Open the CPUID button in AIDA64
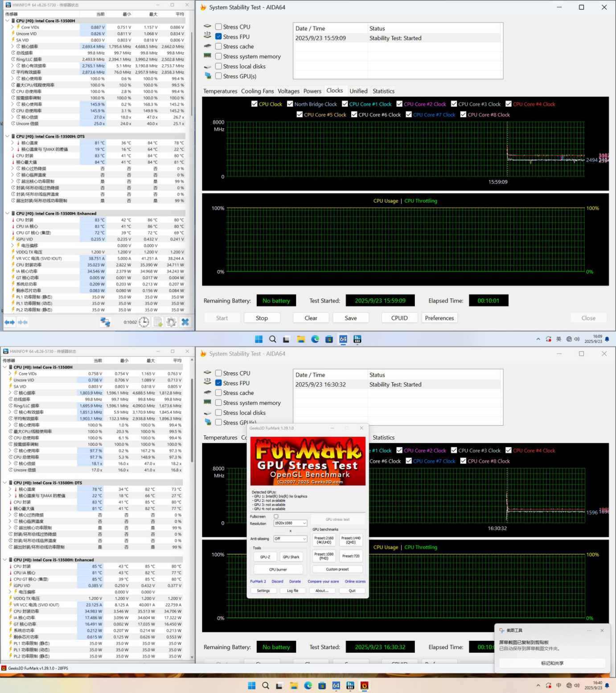 click(399, 318)
